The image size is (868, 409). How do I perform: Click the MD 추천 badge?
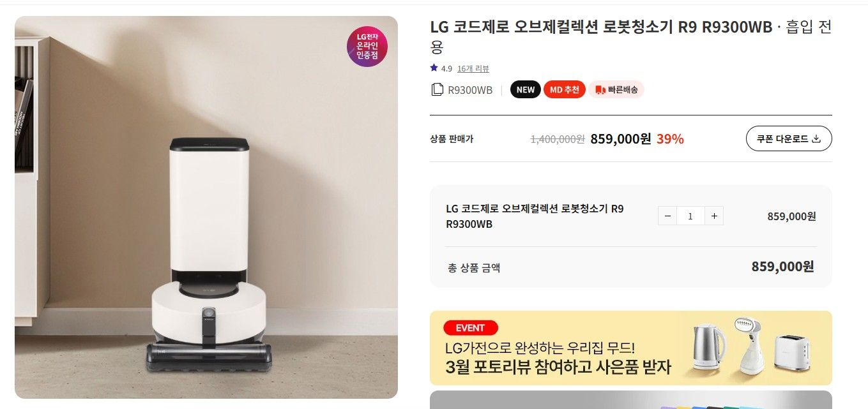coord(565,90)
